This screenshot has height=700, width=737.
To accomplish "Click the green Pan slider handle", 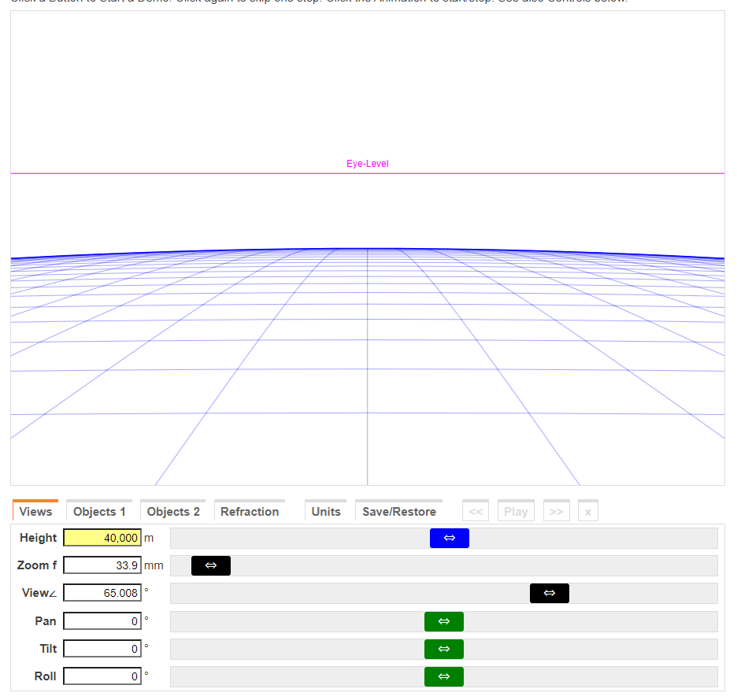I will (x=444, y=621).
